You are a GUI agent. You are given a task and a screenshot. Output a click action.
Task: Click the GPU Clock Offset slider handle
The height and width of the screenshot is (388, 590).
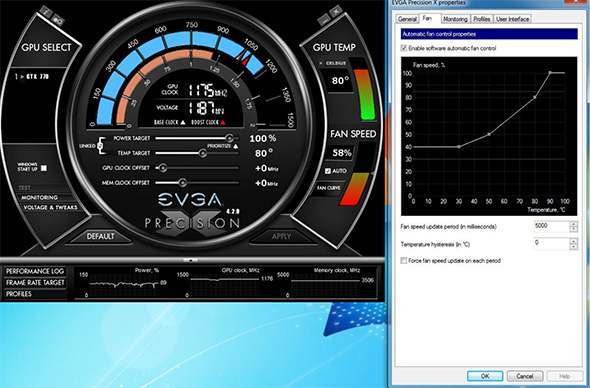[x=163, y=168]
